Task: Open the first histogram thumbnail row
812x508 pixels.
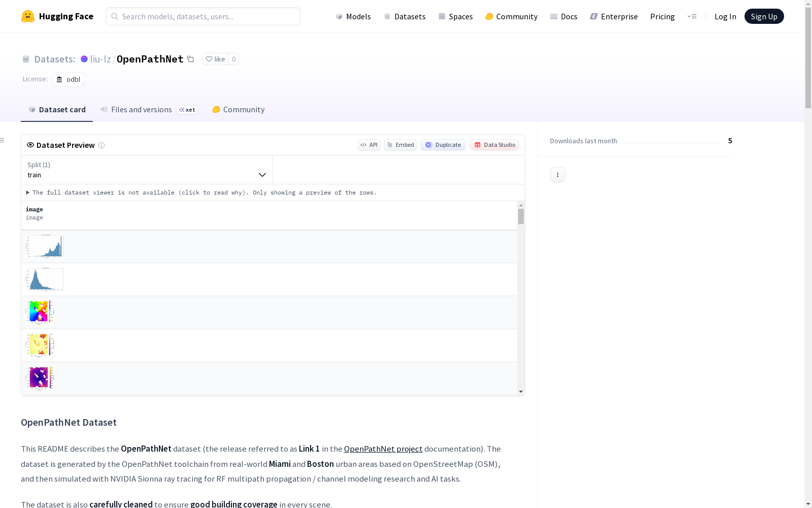Action: (45, 246)
